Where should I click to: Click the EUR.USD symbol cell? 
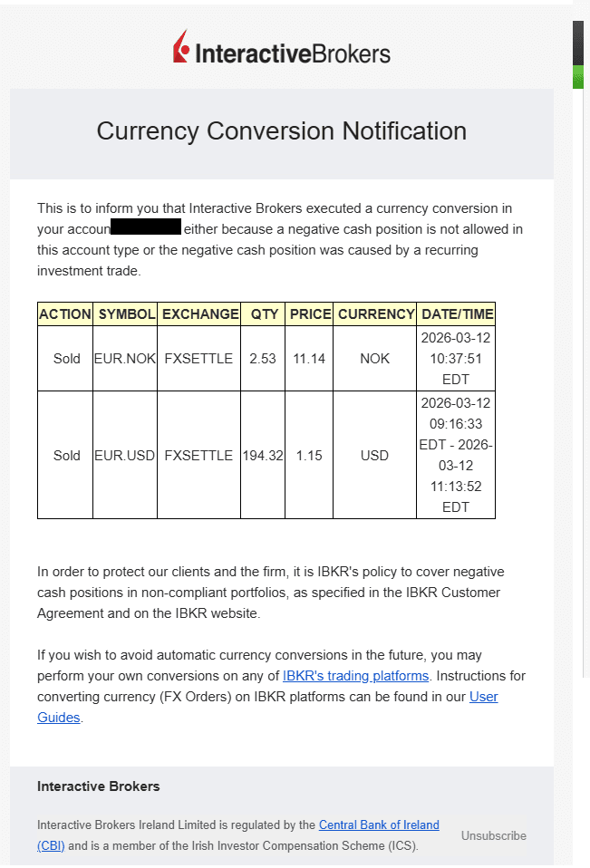(125, 456)
